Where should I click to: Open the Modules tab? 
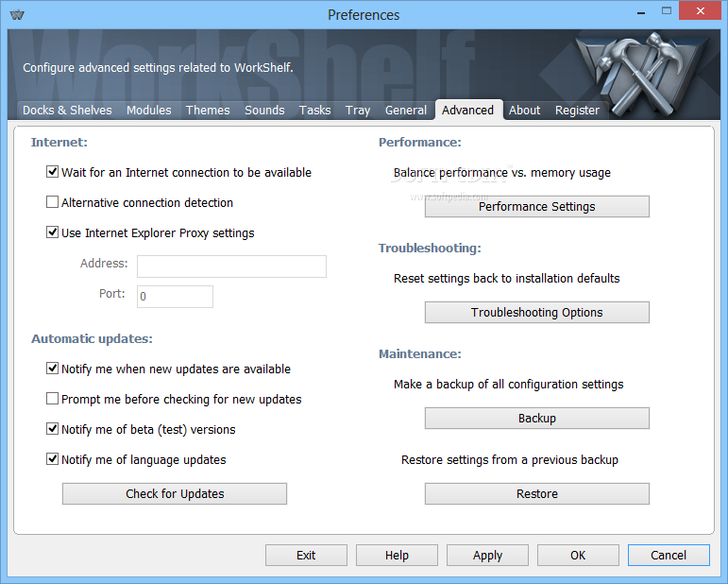pos(149,111)
